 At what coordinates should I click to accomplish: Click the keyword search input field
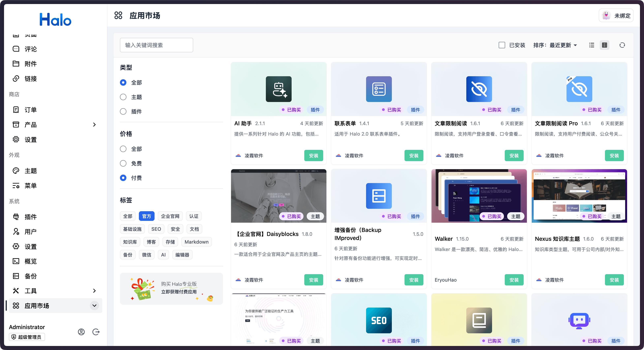click(156, 45)
